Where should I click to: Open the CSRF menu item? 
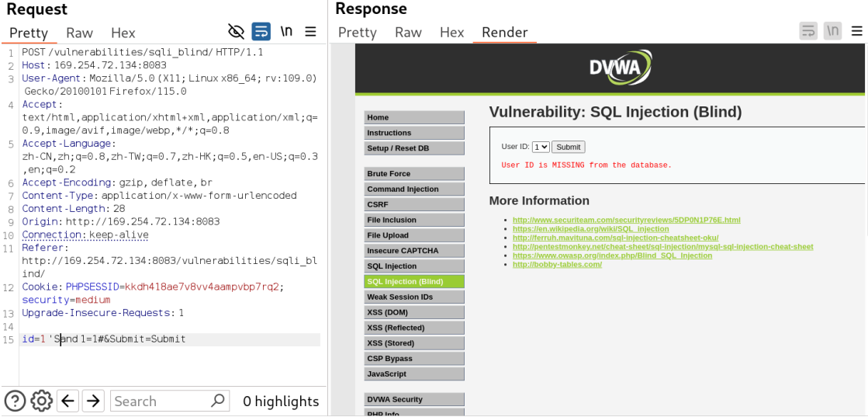click(x=414, y=205)
